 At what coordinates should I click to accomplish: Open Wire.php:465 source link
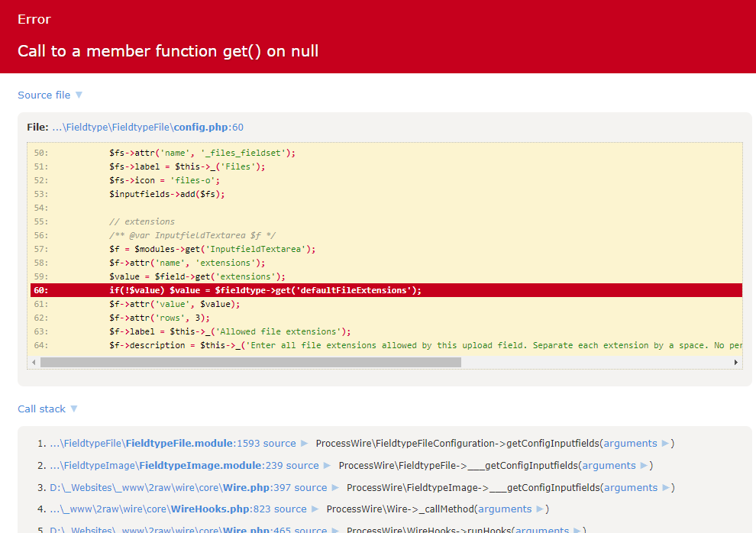pyautogui.click(x=188, y=530)
